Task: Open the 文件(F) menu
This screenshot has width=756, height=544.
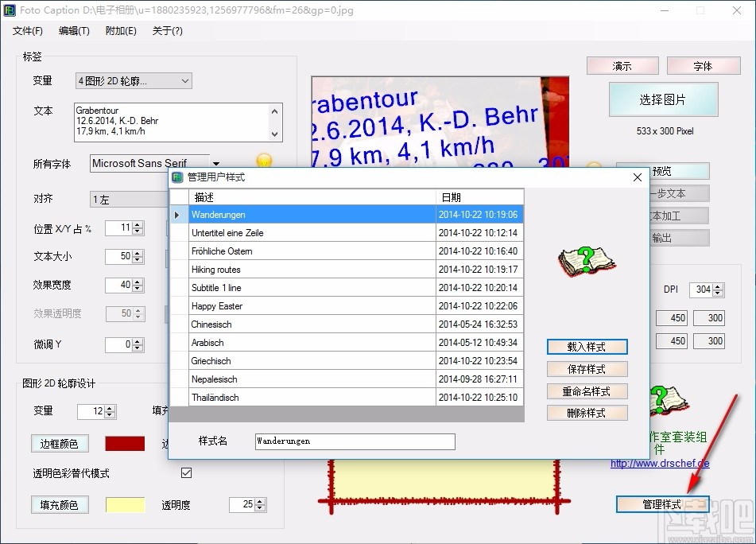Action: point(28,31)
